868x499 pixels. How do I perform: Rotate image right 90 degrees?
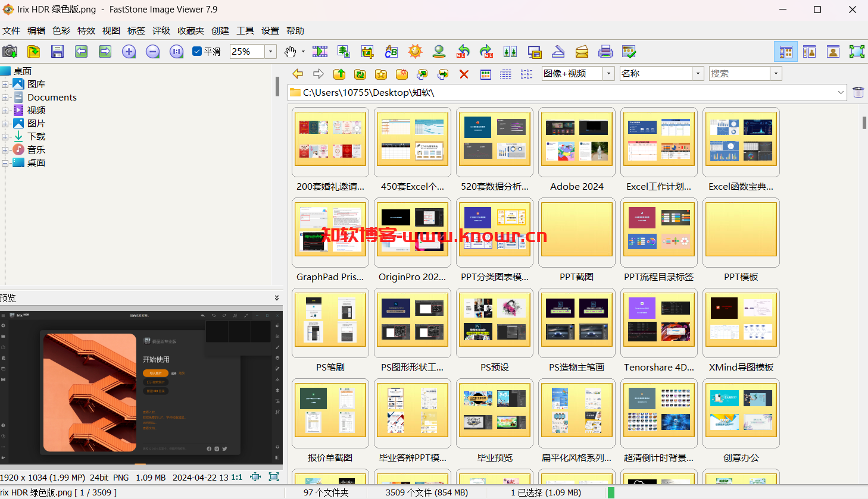point(486,52)
